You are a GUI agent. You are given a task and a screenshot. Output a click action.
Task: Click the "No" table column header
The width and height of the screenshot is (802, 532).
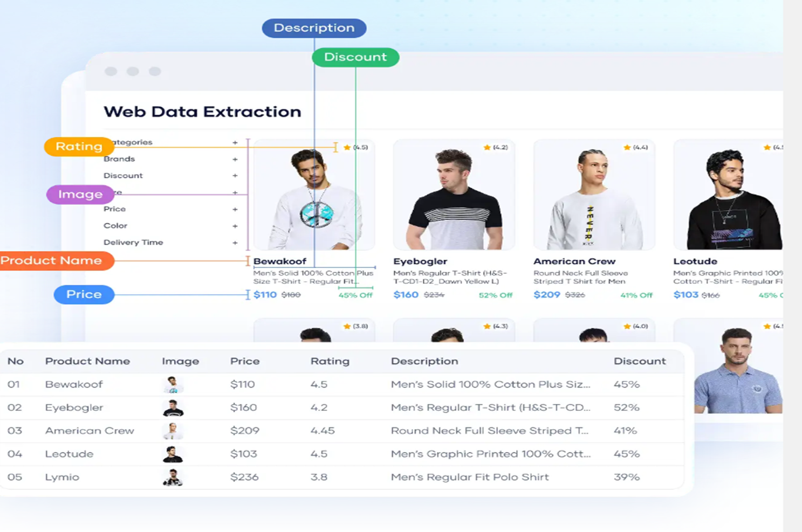click(x=16, y=361)
